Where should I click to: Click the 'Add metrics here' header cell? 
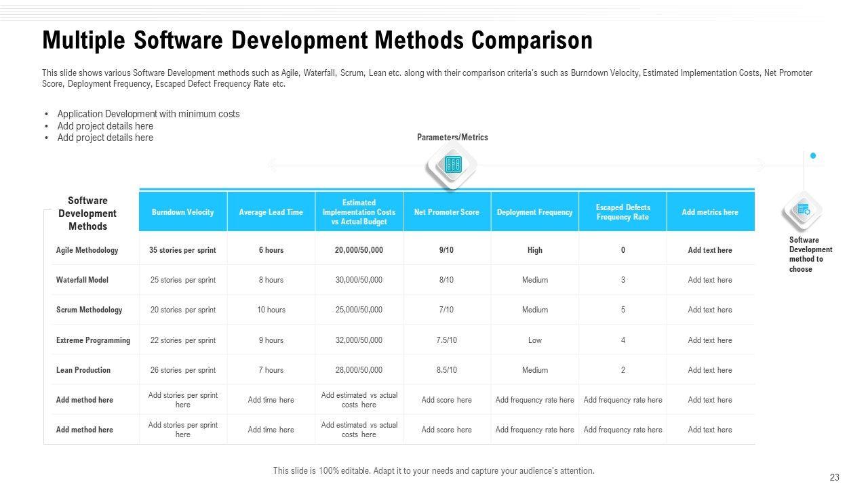pyautogui.click(x=711, y=212)
